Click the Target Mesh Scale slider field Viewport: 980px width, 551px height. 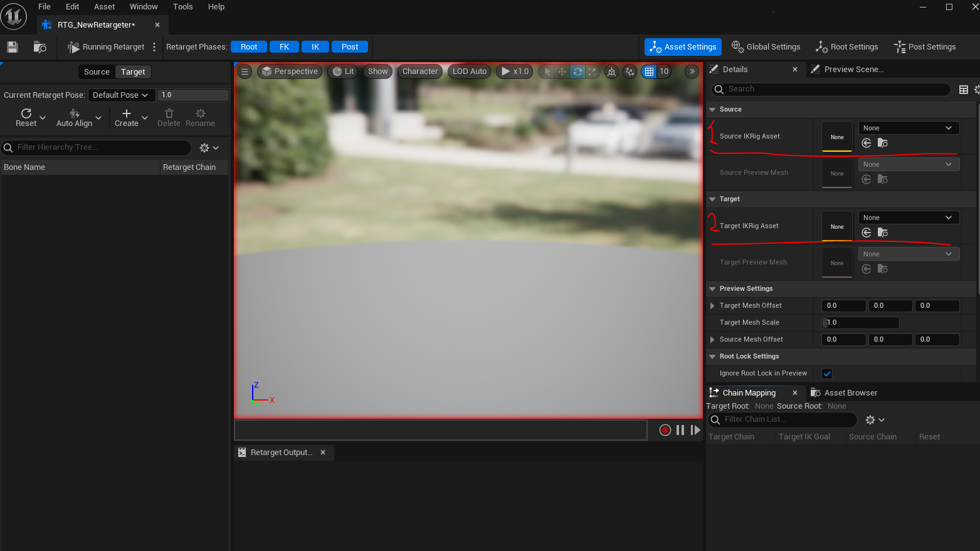(x=860, y=323)
